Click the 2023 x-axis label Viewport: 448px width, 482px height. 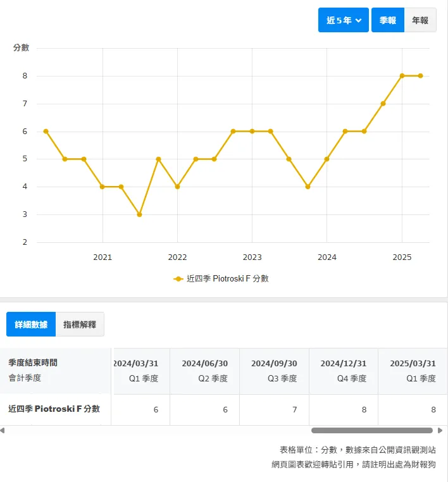[x=252, y=257]
